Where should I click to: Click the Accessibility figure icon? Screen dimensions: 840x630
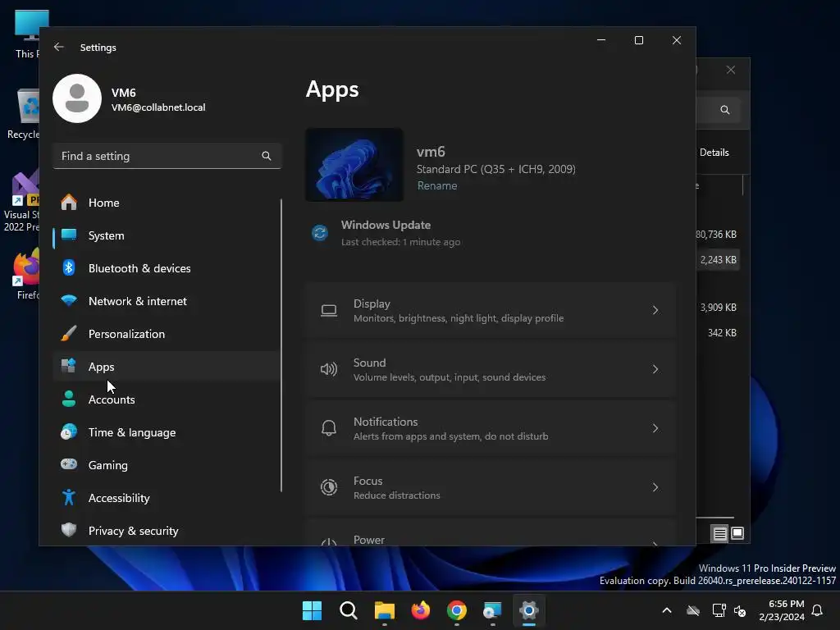69,497
